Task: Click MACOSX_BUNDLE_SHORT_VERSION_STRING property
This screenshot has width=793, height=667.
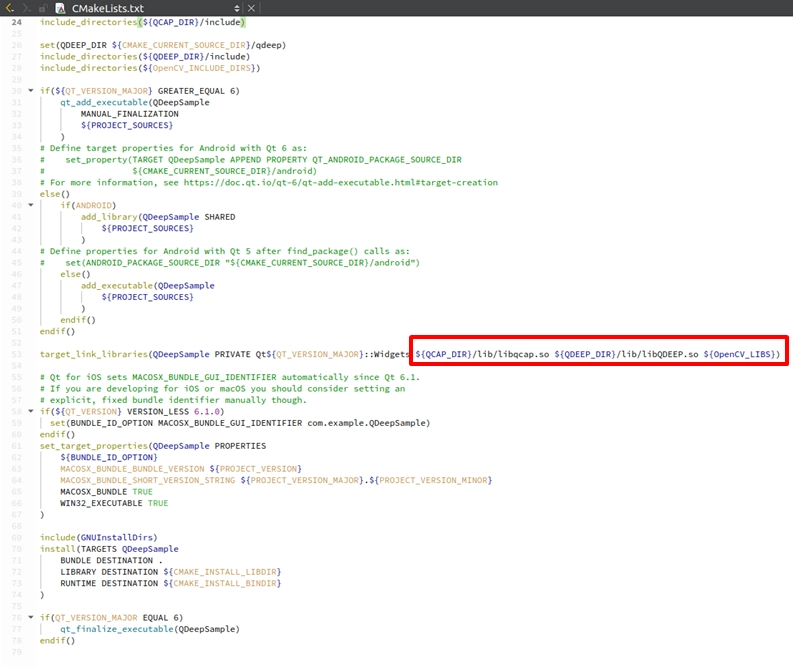Action: click(x=148, y=480)
